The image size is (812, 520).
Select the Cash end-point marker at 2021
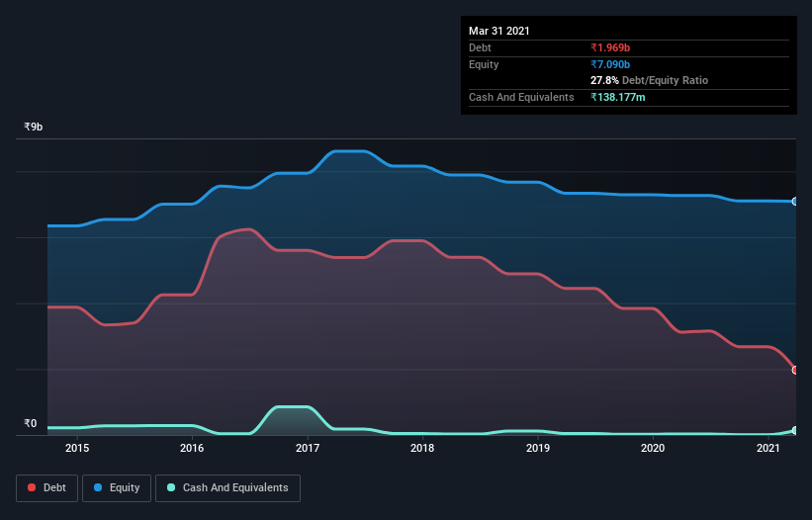(x=795, y=430)
